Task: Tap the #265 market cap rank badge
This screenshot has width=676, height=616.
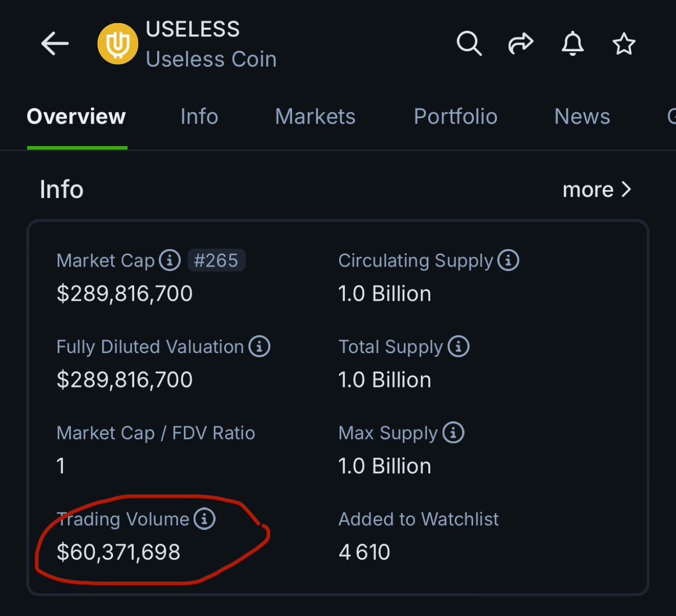Action: click(216, 260)
